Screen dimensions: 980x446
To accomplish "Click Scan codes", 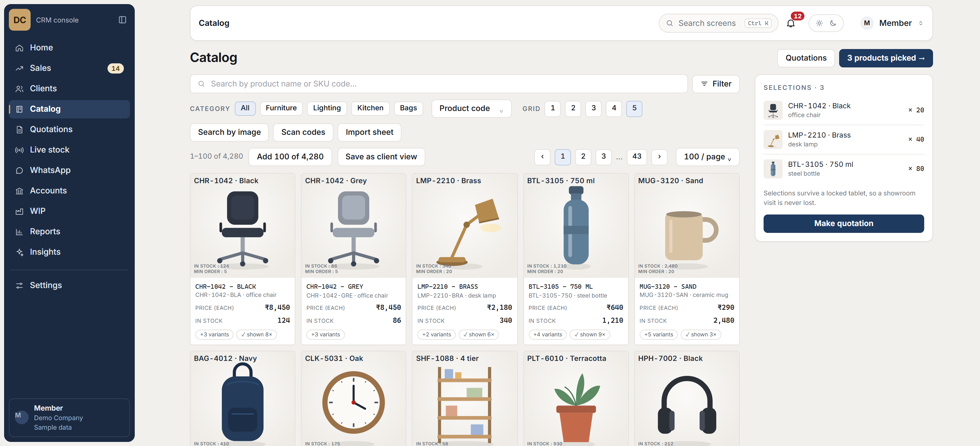I will [303, 132].
